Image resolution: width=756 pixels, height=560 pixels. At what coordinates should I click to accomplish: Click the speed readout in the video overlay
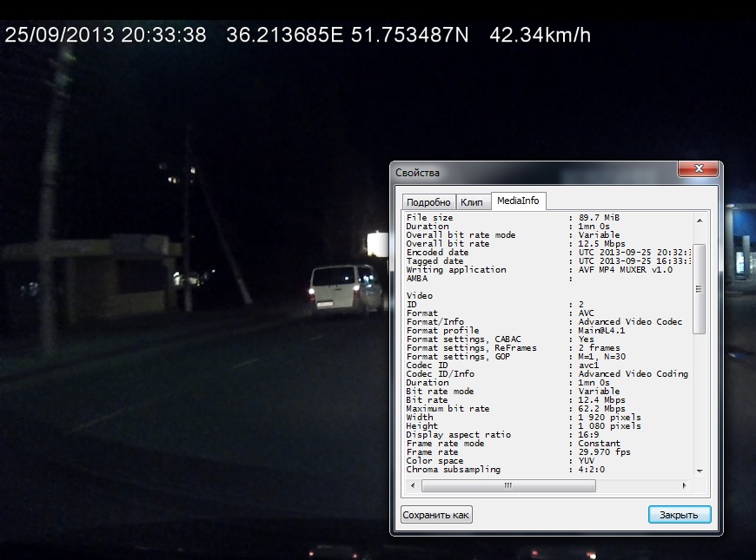click(540, 36)
